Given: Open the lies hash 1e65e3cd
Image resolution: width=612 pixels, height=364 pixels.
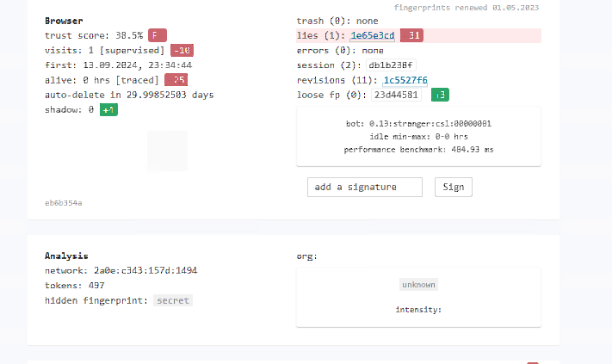Looking at the screenshot, I should [x=373, y=35].
